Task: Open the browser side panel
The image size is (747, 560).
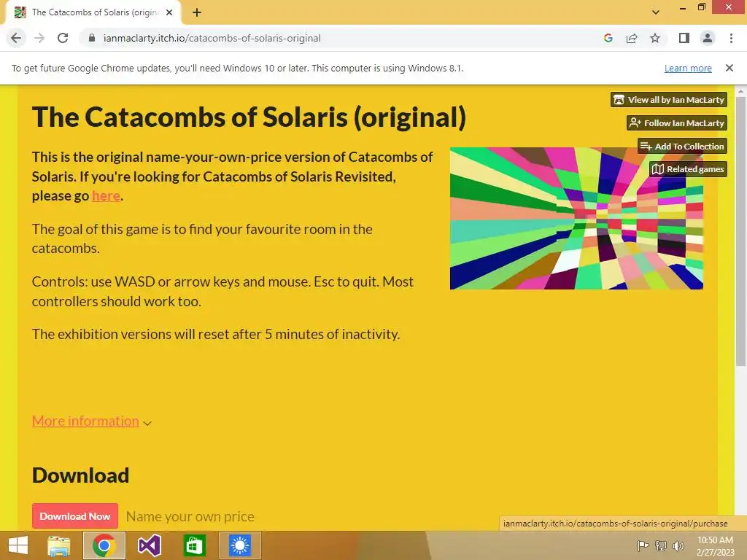Action: tap(684, 38)
